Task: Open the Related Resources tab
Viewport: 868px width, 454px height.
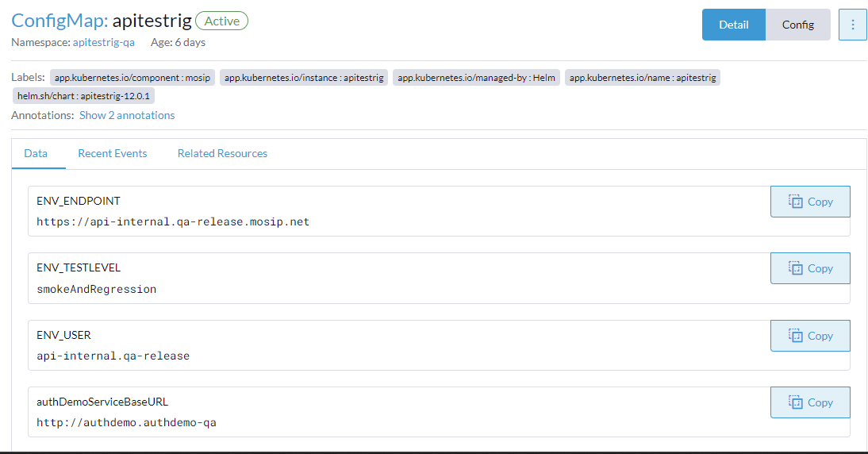Action: point(222,153)
